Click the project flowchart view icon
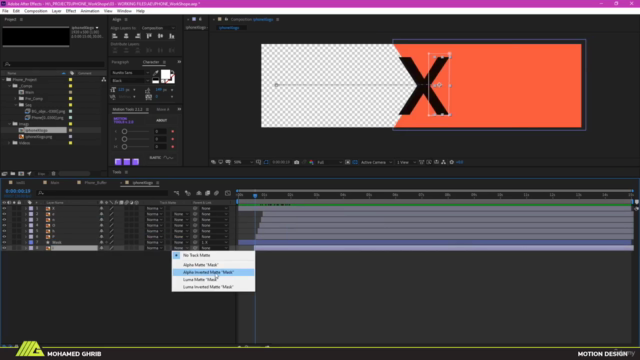 click(104, 80)
